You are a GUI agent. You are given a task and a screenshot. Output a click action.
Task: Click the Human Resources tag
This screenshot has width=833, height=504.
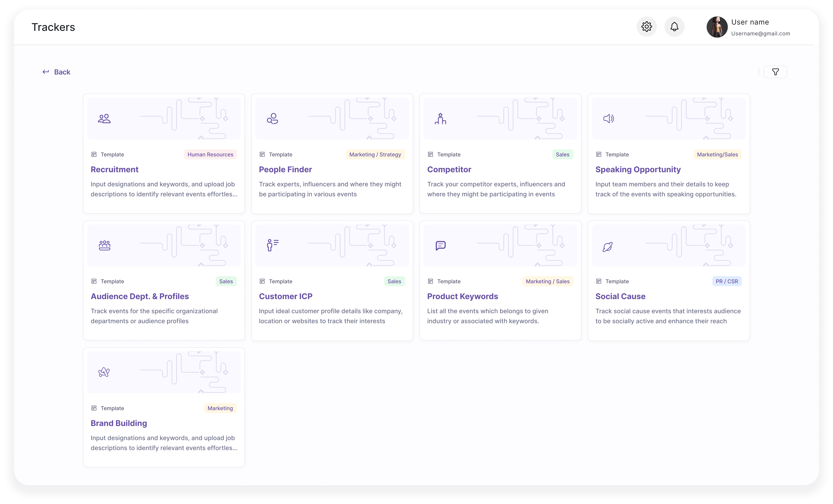(210, 154)
